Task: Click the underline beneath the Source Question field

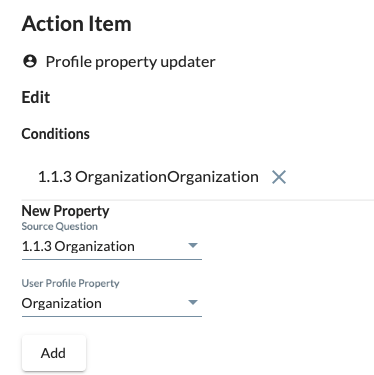Action: 112,259
